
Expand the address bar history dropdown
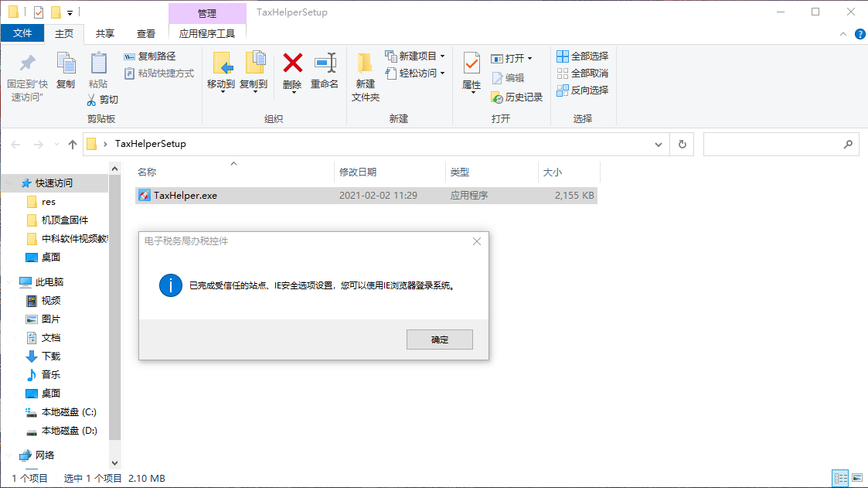pyautogui.click(x=658, y=144)
